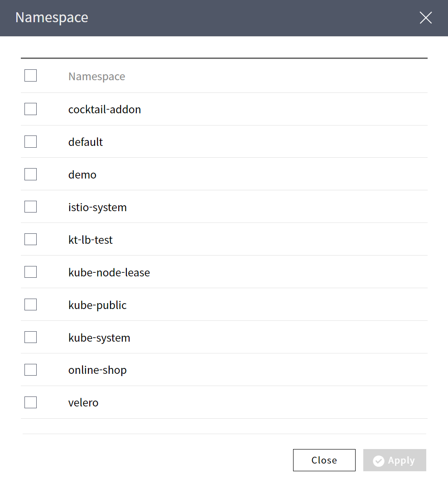Enable the online-shop checkbox
Screen dimensions: 448x493
tap(30, 370)
